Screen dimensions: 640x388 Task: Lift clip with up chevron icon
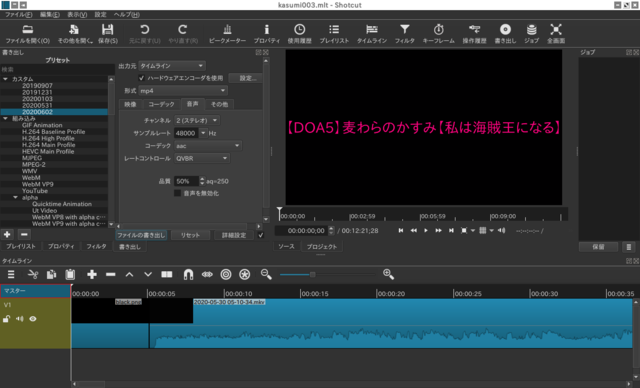129,275
